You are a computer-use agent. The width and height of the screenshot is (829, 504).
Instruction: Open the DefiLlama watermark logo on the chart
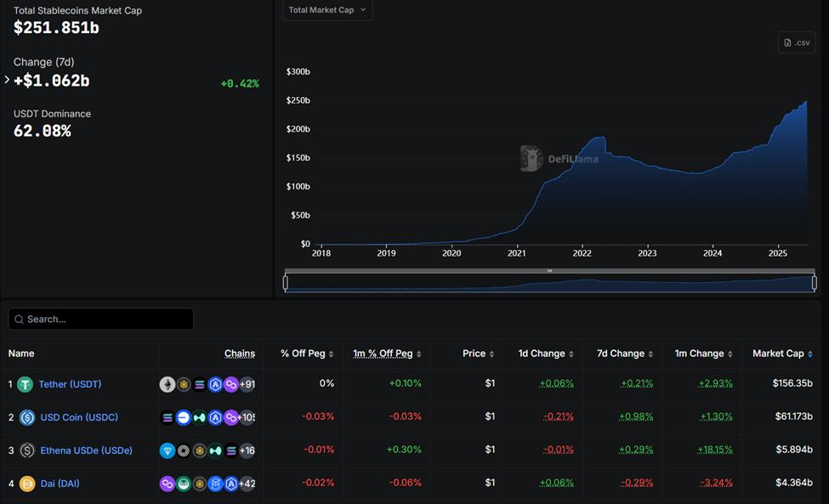click(x=531, y=158)
